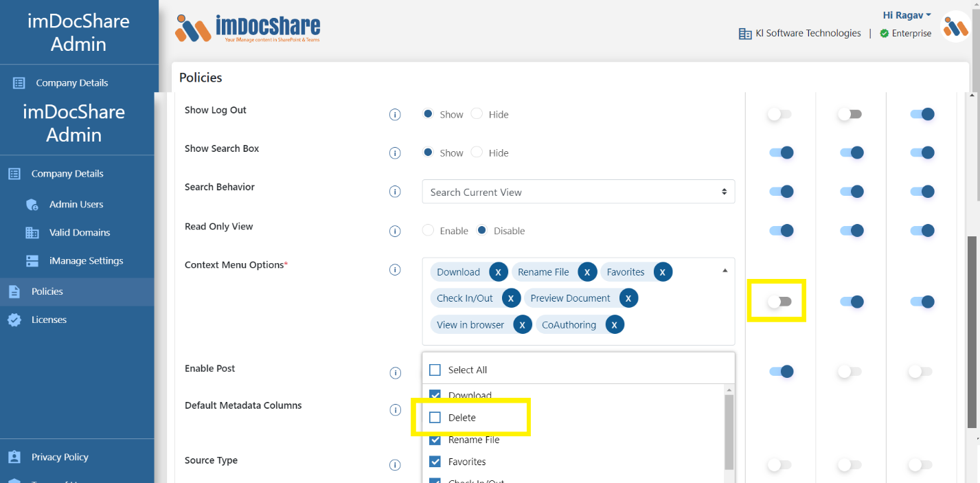The image size is (980, 483).
Task: Click info icon for Search Behavior
Action: [395, 192]
